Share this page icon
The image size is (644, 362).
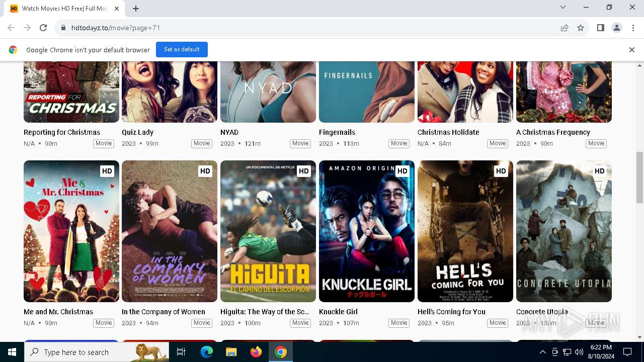click(565, 28)
